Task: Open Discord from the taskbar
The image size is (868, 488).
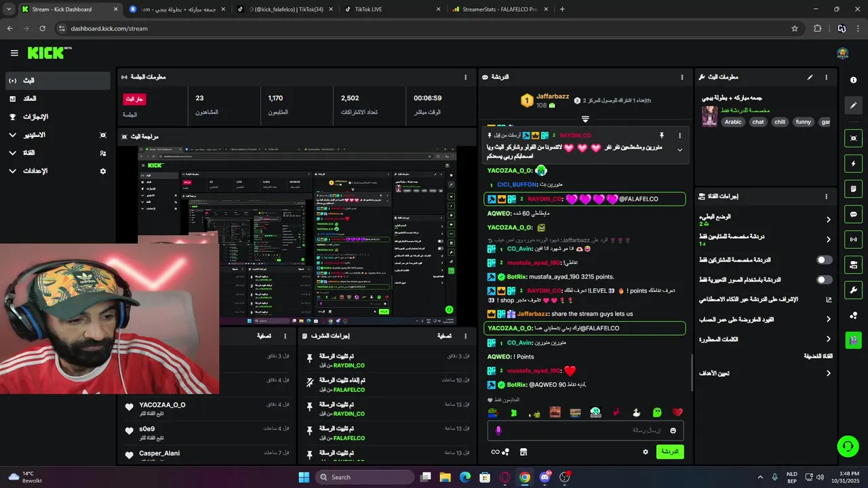Action: (x=545, y=477)
